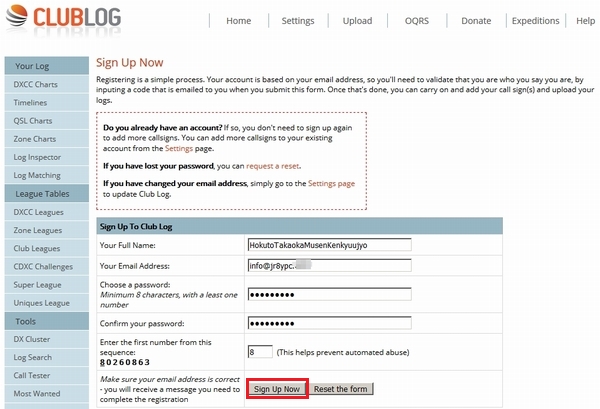Open DXCC Charts in sidebar
This screenshot has height=409, width=600.
[47, 85]
